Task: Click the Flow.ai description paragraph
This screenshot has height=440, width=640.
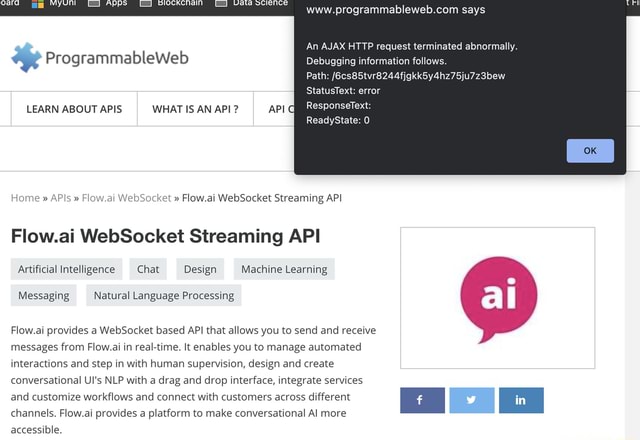Action: coord(193,380)
